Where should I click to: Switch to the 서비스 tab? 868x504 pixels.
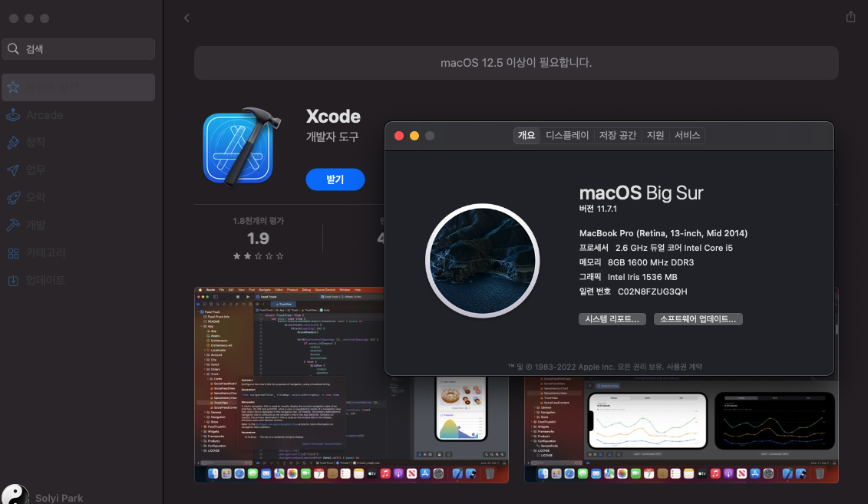click(687, 136)
